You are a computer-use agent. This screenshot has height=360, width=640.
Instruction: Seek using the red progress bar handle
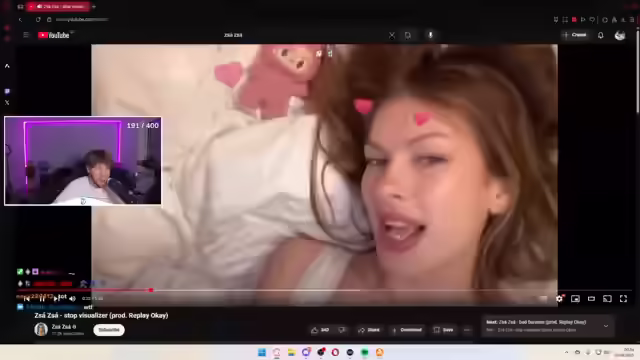tap(151, 290)
